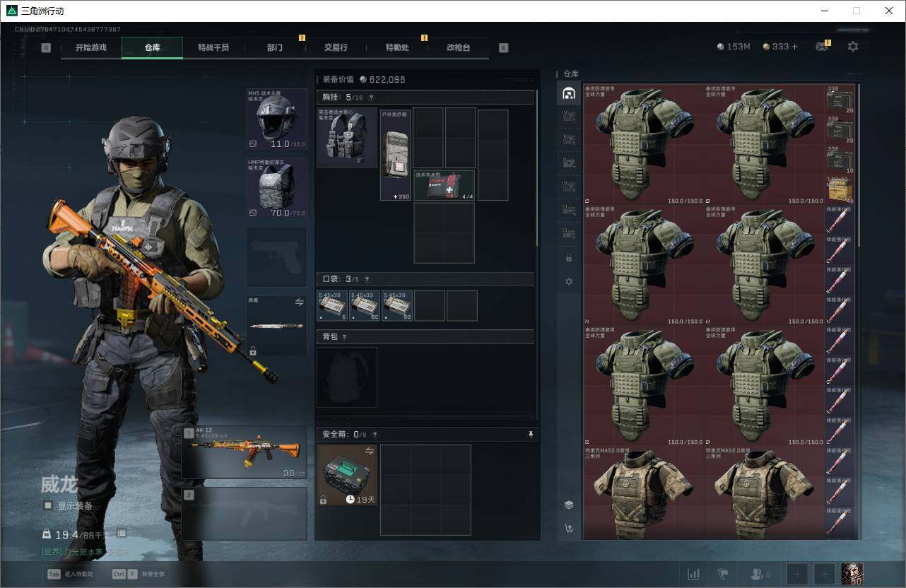The height and width of the screenshot is (588, 906).
Task: Click the warehouse auto-sort icon
Action: (x=569, y=528)
